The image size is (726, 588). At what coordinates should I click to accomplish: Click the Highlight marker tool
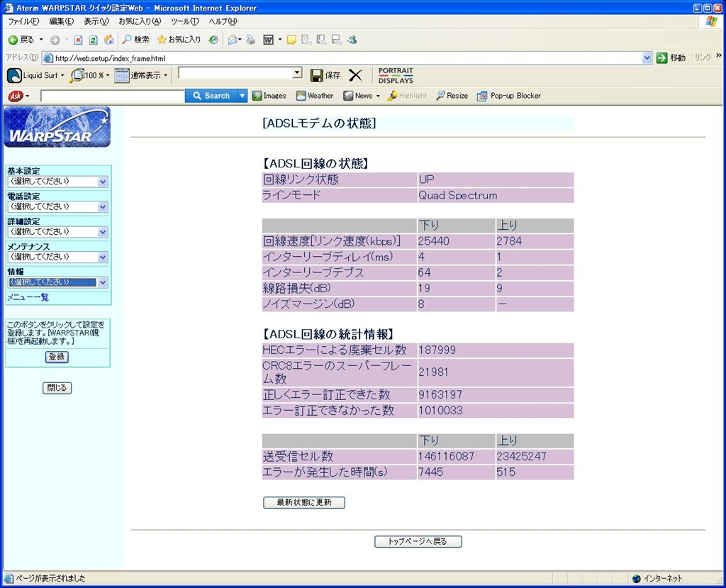407,96
